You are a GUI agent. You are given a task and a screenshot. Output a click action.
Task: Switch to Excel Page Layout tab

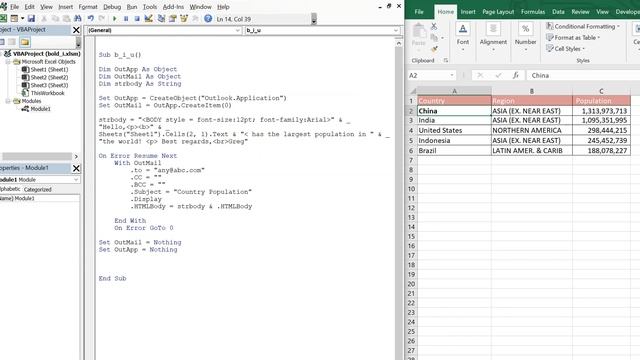point(498,12)
